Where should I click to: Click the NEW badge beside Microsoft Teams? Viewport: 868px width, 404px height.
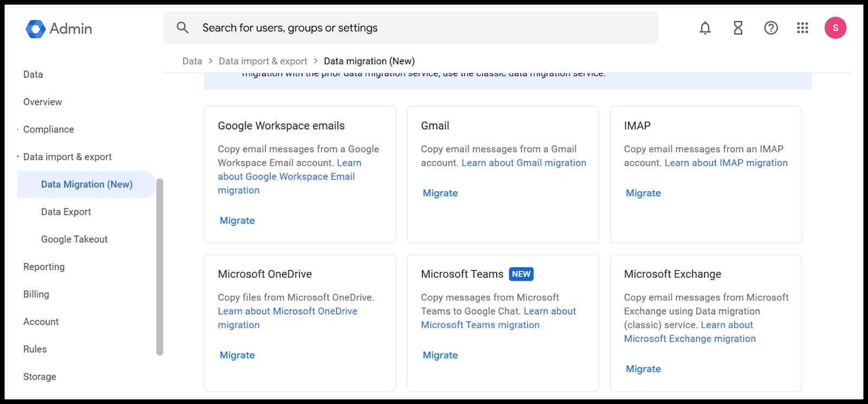click(x=521, y=274)
